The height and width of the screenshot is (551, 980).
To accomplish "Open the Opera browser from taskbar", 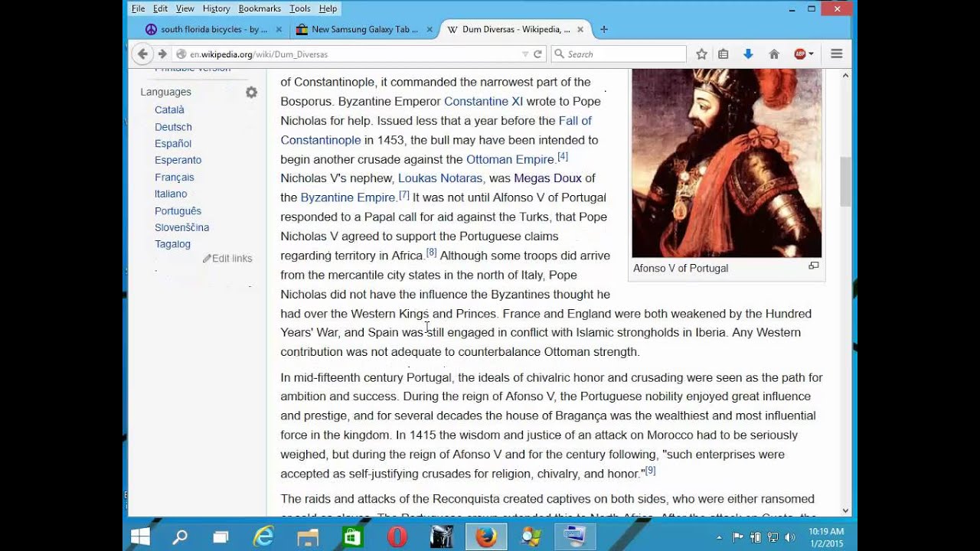I will point(397,536).
